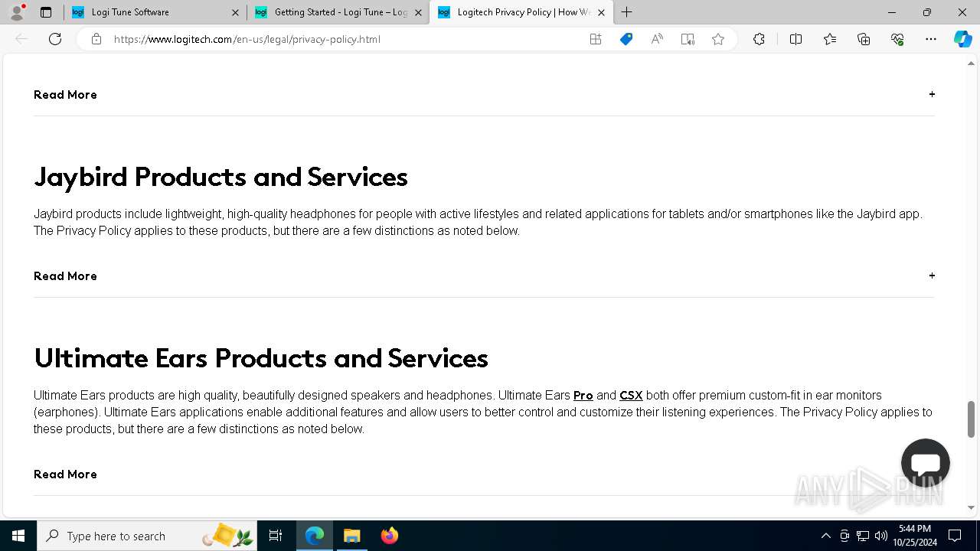Add this page to favorites star
The image size is (980, 551).
click(x=718, y=39)
